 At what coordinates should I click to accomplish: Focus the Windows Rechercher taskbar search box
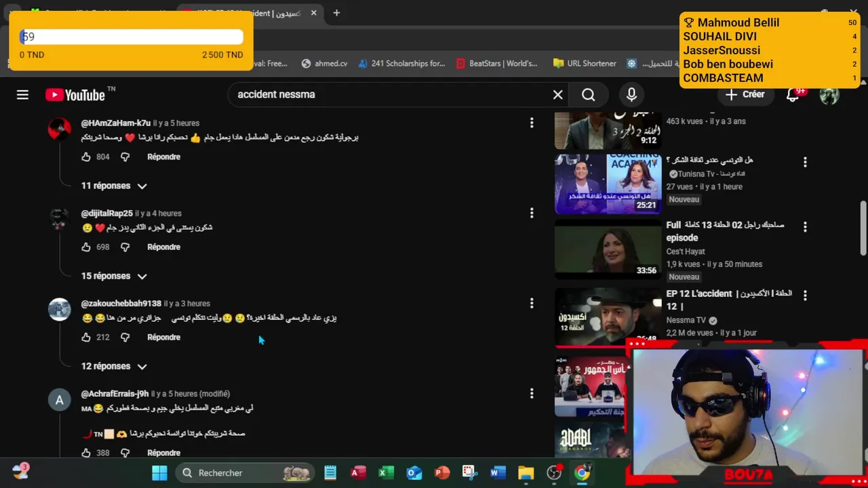coord(244,473)
